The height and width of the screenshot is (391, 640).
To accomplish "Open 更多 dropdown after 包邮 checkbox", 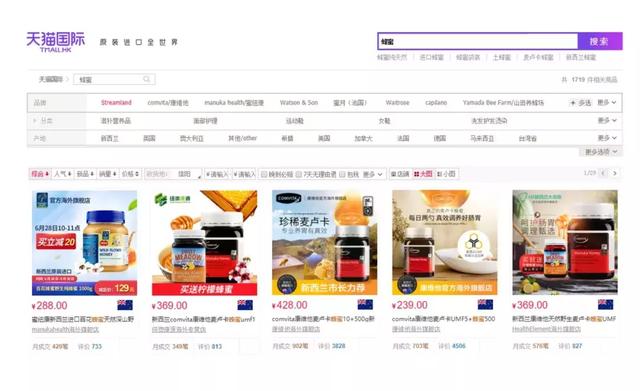I will click(x=373, y=174).
